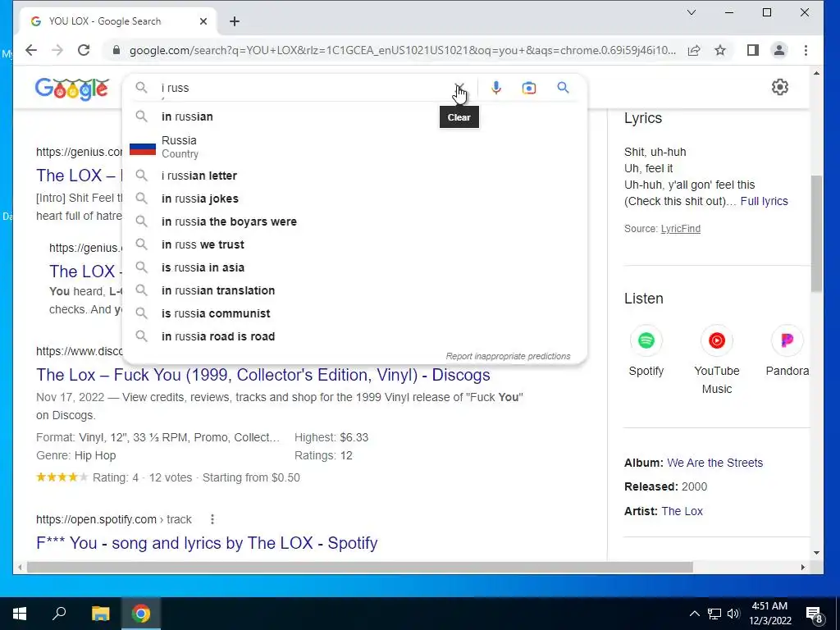Open Windows Start menu
Viewport: 840px width, 630px height.
[x=20, y=614]
